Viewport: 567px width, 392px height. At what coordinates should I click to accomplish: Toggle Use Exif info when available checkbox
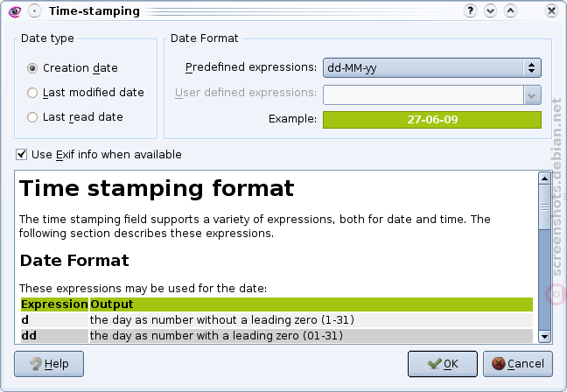[21, 154]
